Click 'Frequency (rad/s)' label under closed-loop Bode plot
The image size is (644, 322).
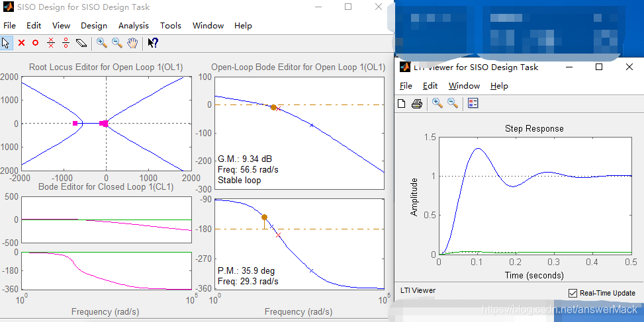pyautogui.click(x=105, y=311)
